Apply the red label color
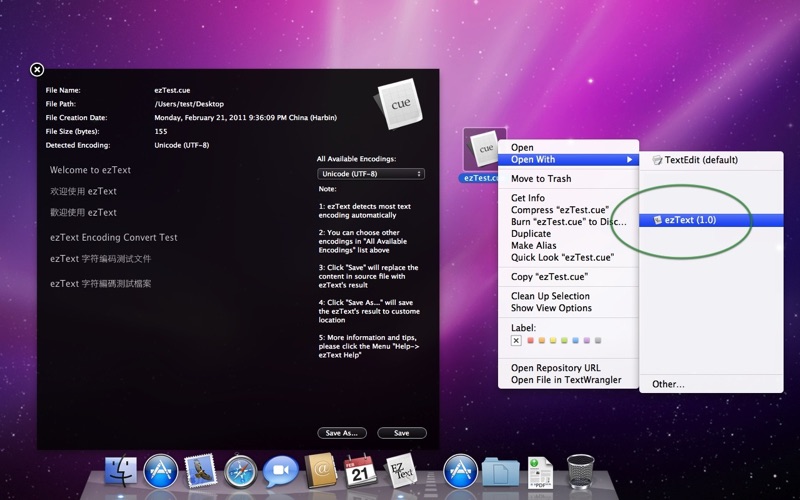 531,340
